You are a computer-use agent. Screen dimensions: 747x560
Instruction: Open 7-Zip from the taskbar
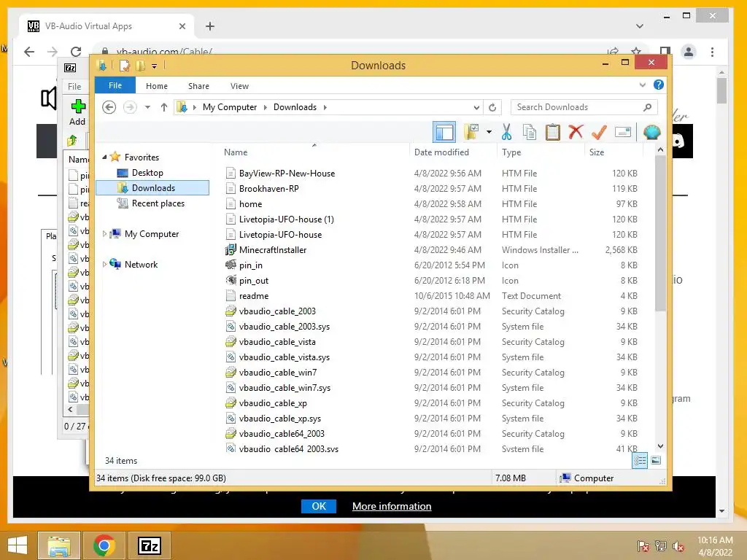(149, 545)
